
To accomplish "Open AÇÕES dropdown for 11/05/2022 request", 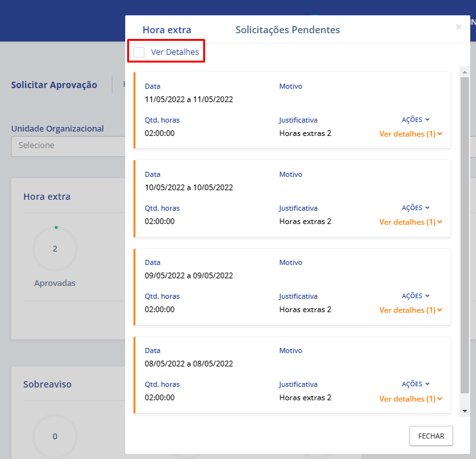I will pyautogui.click(x=415, y=119).
